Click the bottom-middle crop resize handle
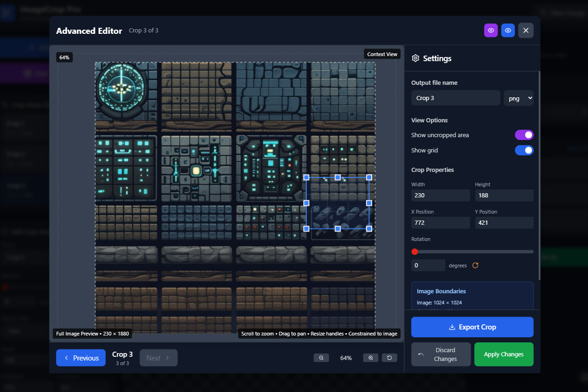The width and height of the screenshot is (588, 392). click(338, 228)
